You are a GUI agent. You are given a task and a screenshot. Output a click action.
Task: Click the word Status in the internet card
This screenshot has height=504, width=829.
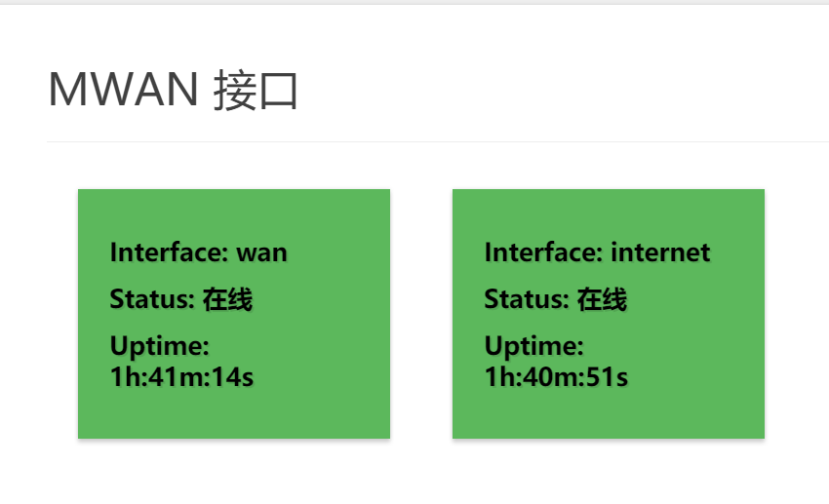(526, 299)
